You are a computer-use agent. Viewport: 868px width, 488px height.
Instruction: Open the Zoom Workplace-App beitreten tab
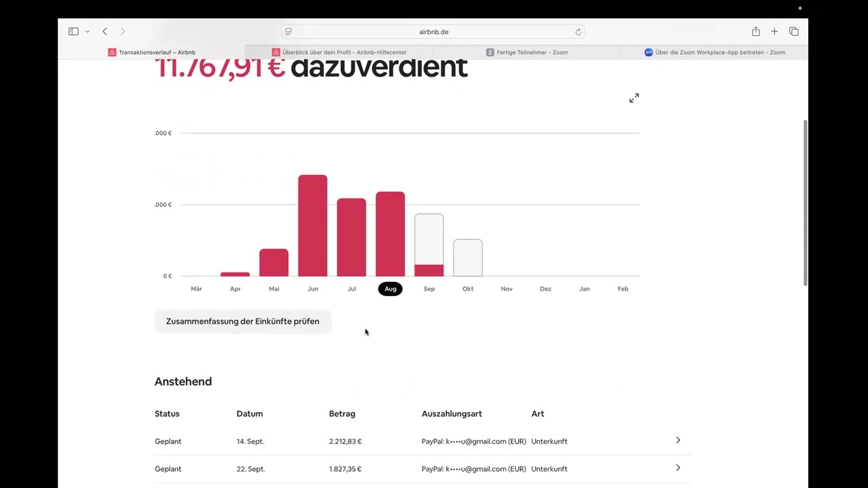tap(715, 52)
